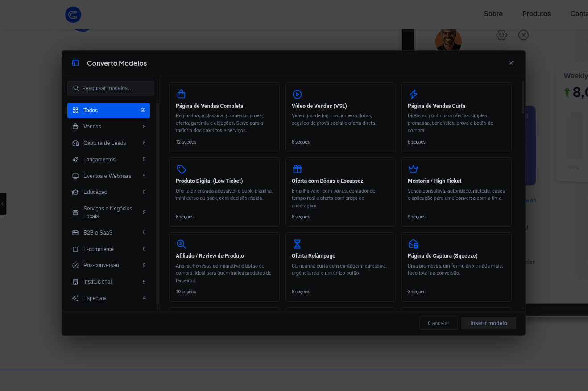This screenshot has width=588, height=391.
Task: Click the Converto logo in the page header
Action: pyautogui.click(x=73, y=15)
